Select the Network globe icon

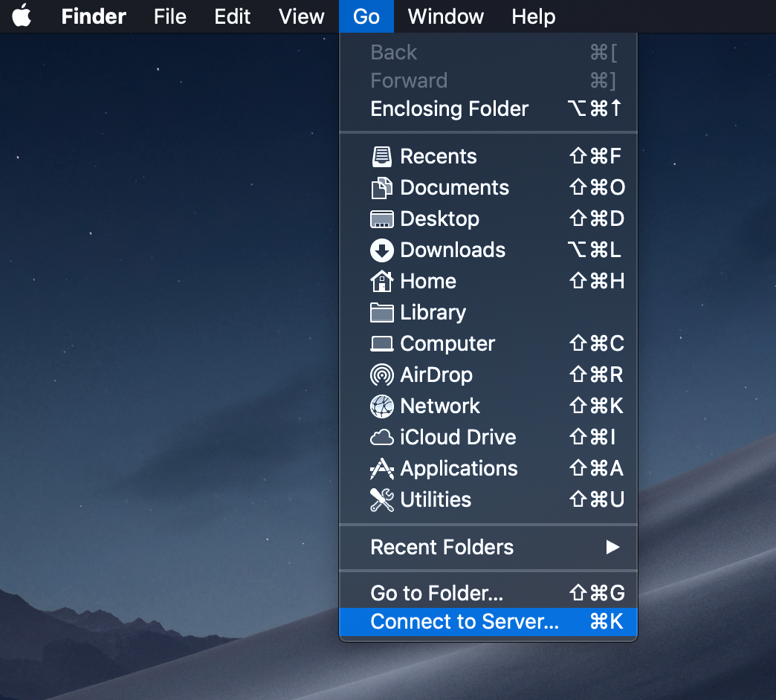(x=382, y=406)
